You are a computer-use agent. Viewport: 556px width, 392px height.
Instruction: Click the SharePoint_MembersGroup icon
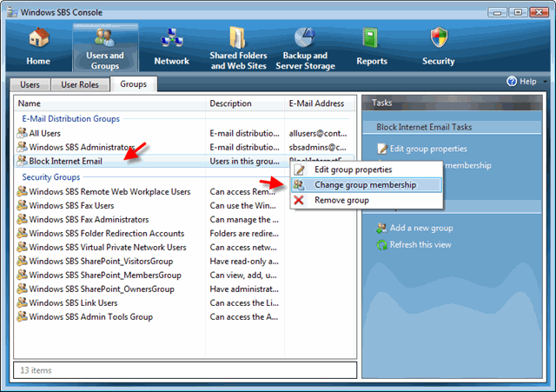click(x=22, y=275)
